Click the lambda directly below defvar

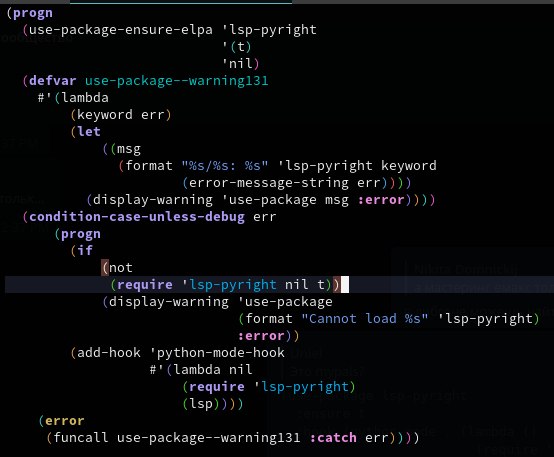[85, 98]
